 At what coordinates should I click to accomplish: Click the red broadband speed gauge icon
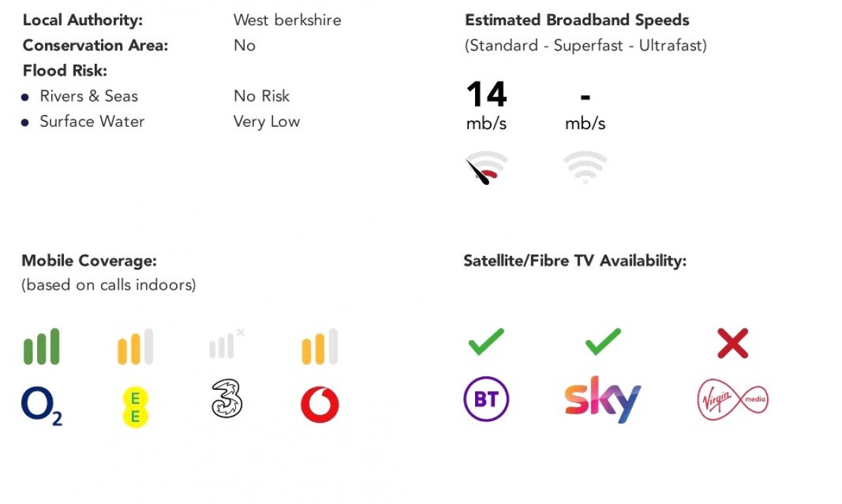tap(486, 168)
